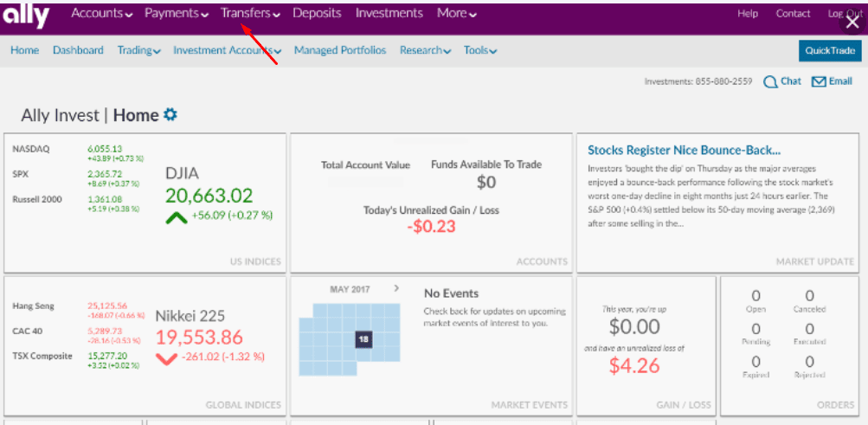Open Investments in top nav
868x425 pixels.
[x=389, y=13]
